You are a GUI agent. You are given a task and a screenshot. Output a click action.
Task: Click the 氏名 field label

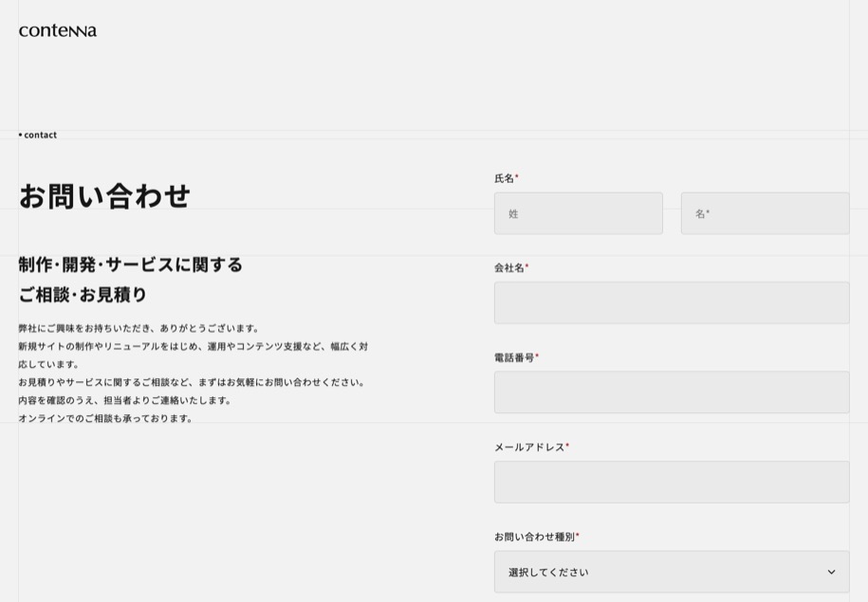point(506,178)
